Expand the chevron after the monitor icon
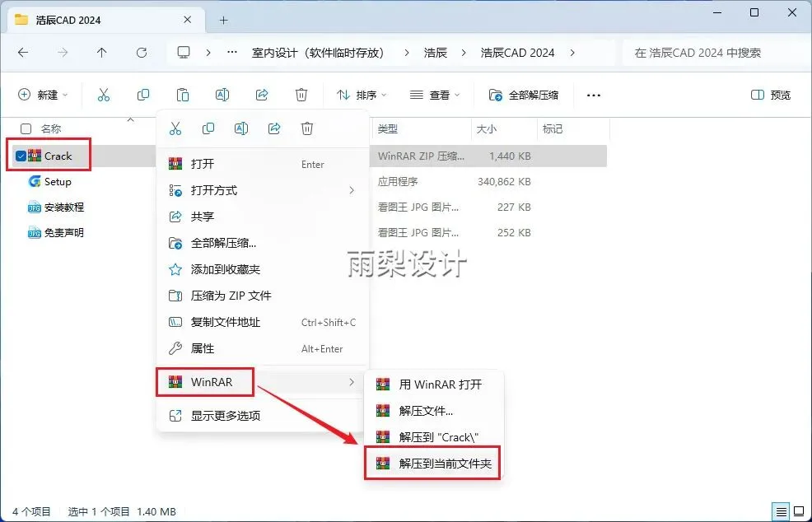 click(208, 53)
